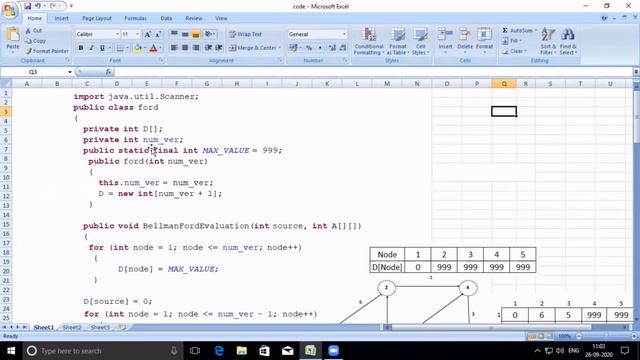
Task: Align cell text left
Action: coord(174,48)
